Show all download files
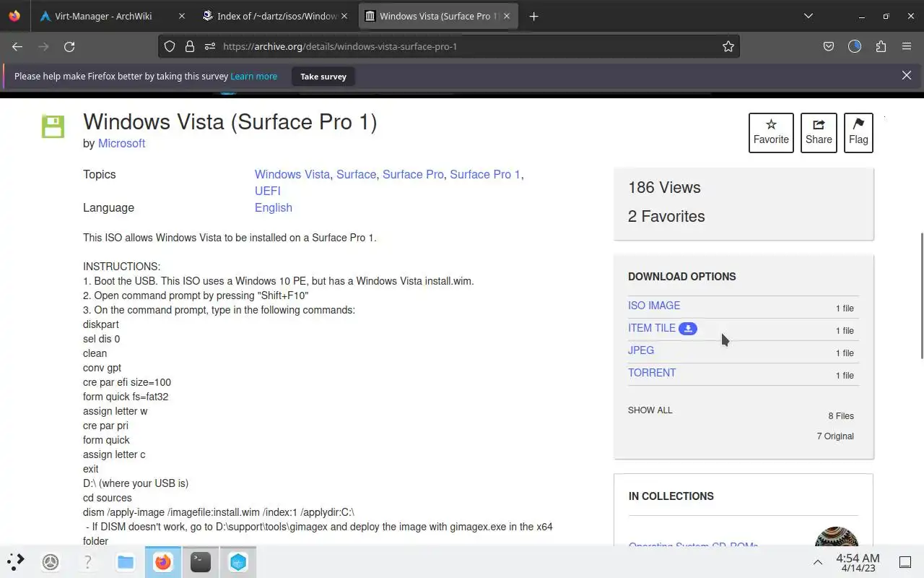 [x=650, y=410]
